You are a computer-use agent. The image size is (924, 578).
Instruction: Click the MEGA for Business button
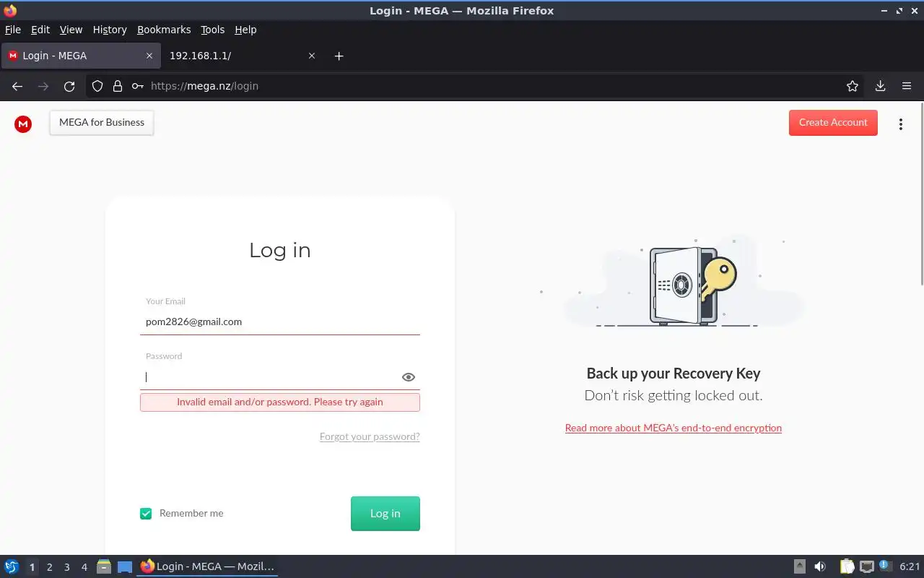click(102, 123)
